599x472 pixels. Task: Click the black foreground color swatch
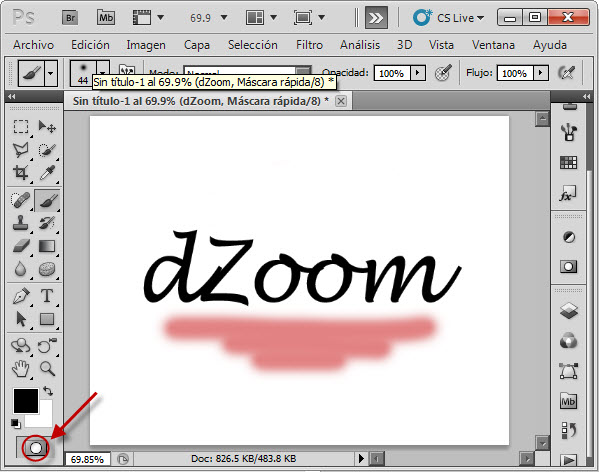coord(26,401)
